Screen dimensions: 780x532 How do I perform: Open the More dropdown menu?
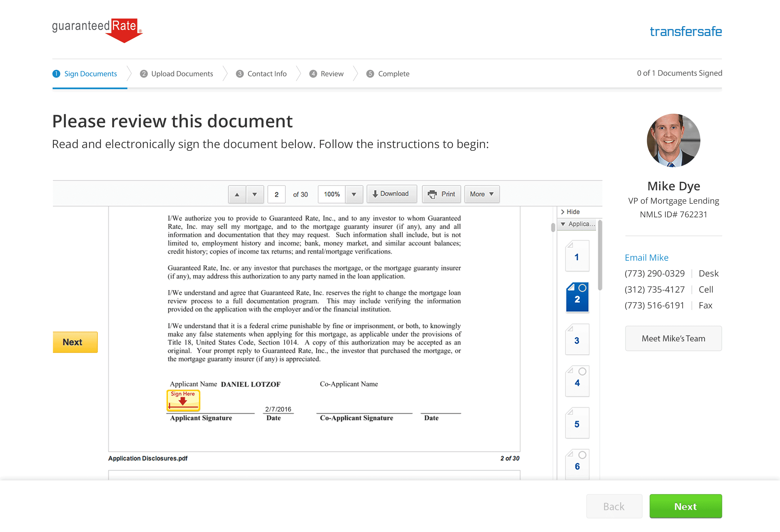pyautogui.click(x=482, y=194)
